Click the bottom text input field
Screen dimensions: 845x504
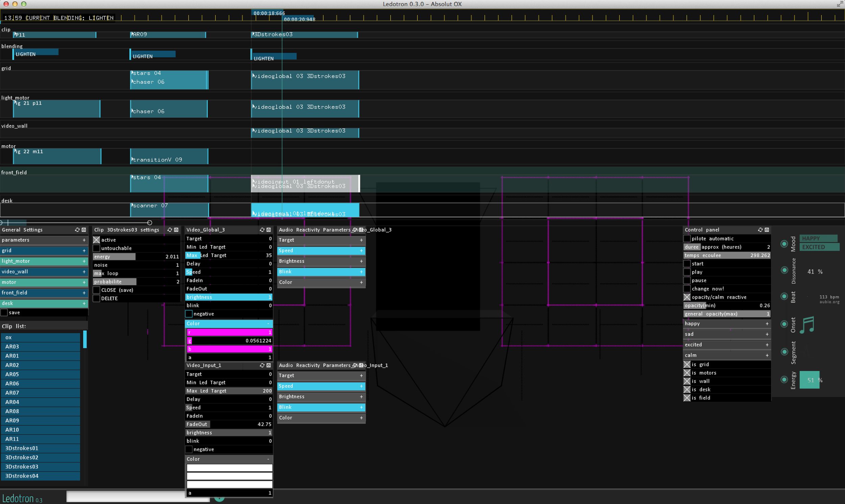pos(138,497)
